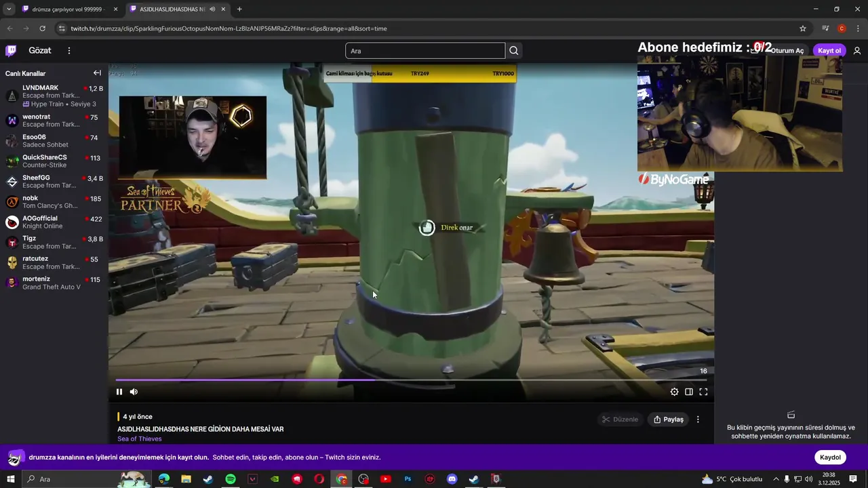The image size is (868, 488).
Task: Click the site information icon in address bar
Action: coord(62,28)
